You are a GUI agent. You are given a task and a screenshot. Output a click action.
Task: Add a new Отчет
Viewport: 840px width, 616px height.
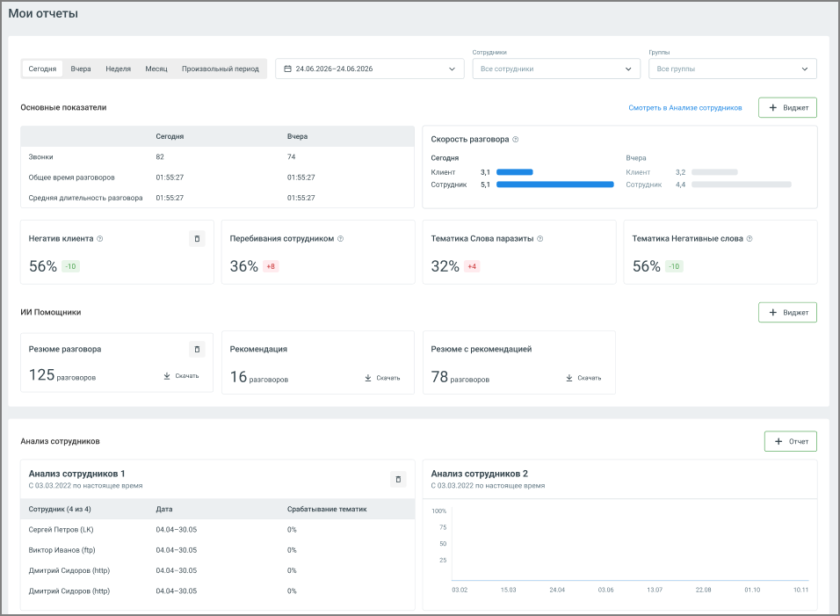coord(791,441)
